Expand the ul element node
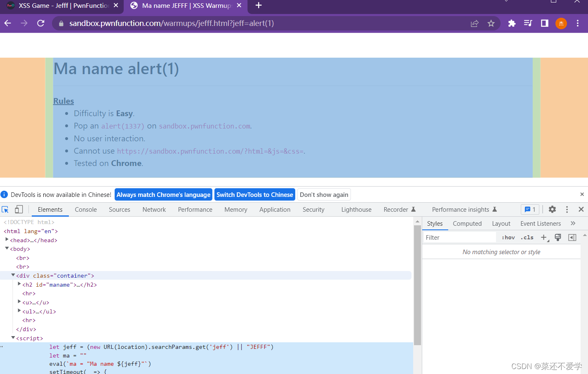 [19, 311]
